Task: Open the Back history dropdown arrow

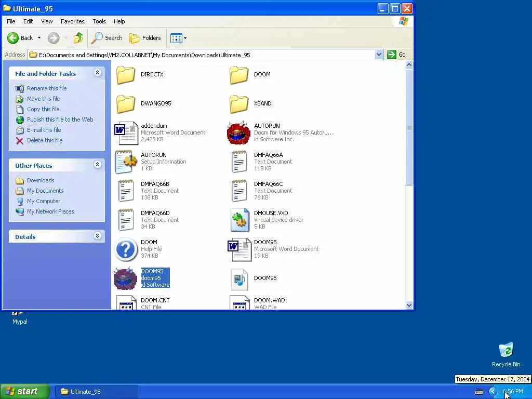Action: click(39, 38)
